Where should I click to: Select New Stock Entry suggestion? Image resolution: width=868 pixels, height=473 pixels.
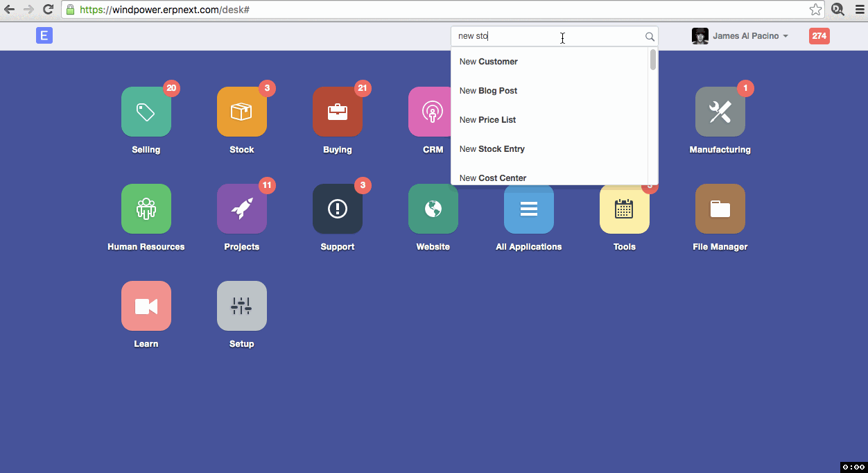tap(492, 149)
